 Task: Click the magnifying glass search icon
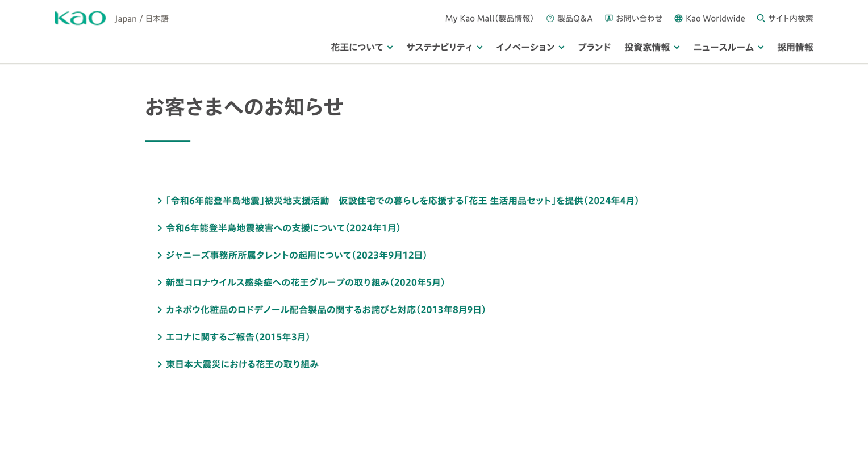tap(761, 18)
